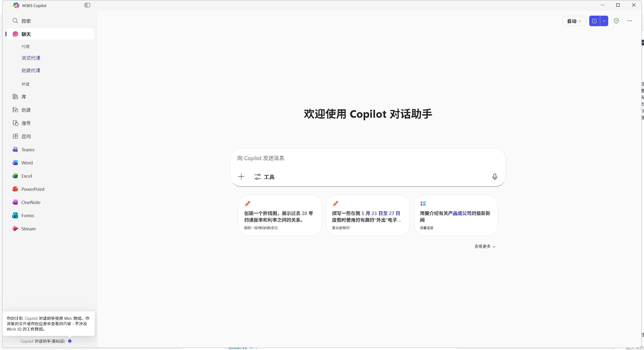Image resolution: width=644 pixels, height=350 pixels.
Task: Expand the 自动 mode dropdown
Action: tap(574, 21)
